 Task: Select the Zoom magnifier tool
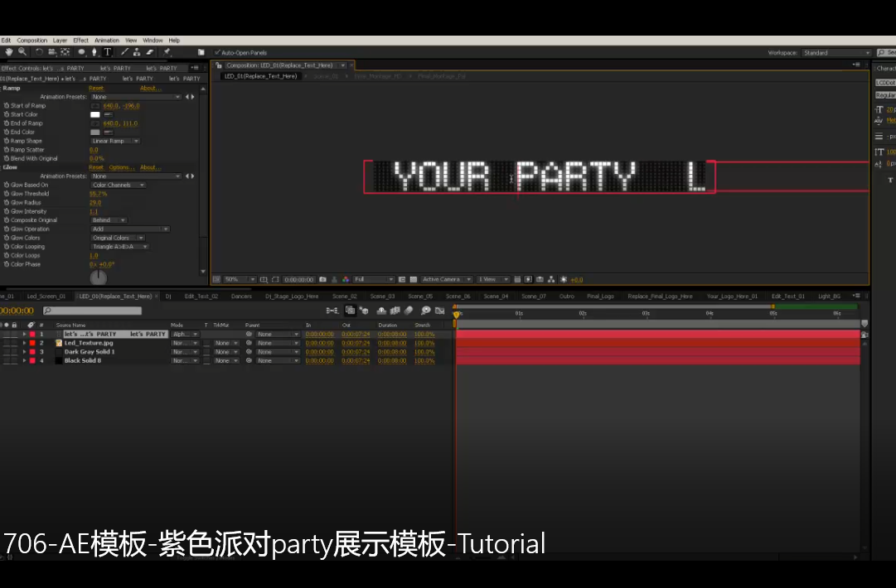tap(22, 52)
